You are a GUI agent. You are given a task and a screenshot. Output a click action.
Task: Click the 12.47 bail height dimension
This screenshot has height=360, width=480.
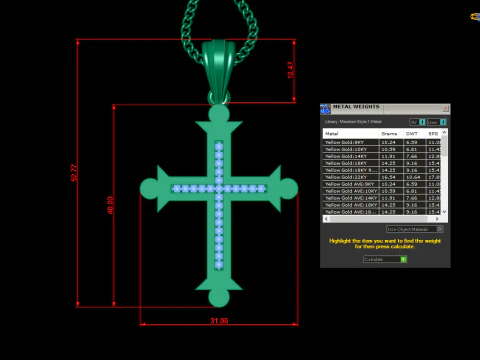coord(291,70)
